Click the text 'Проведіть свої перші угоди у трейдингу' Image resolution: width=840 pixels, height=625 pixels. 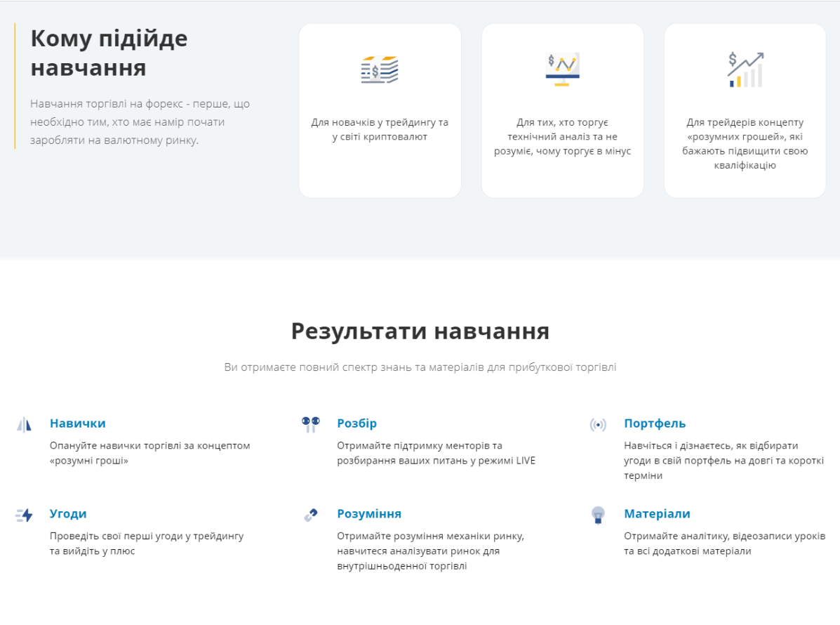[147, 544]
